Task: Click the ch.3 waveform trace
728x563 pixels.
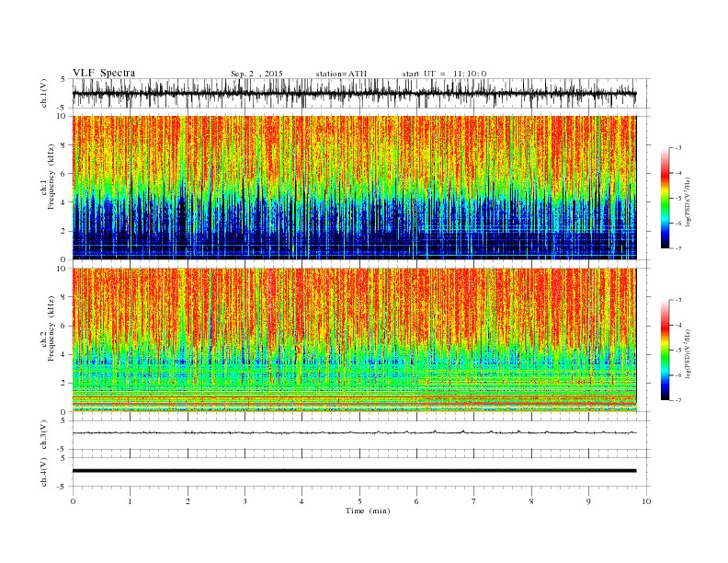Action: click(x=354, y=432)
